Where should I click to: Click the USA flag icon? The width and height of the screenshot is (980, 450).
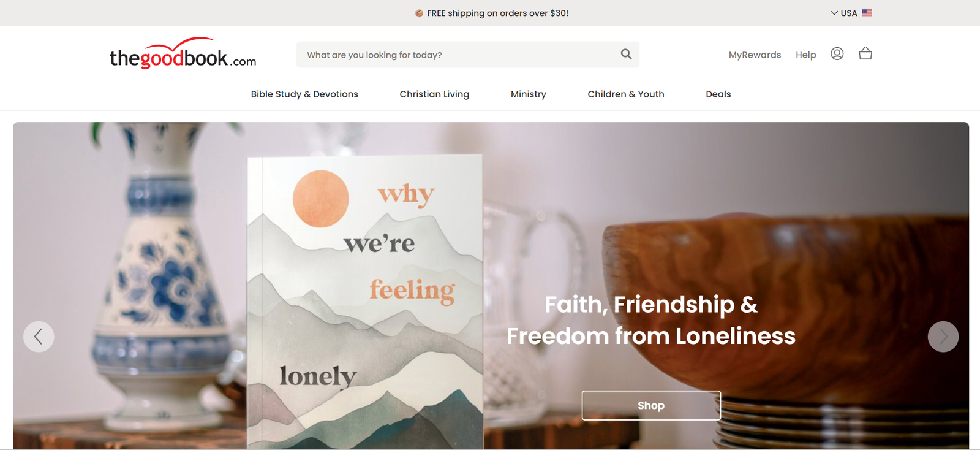pos(867,13)
